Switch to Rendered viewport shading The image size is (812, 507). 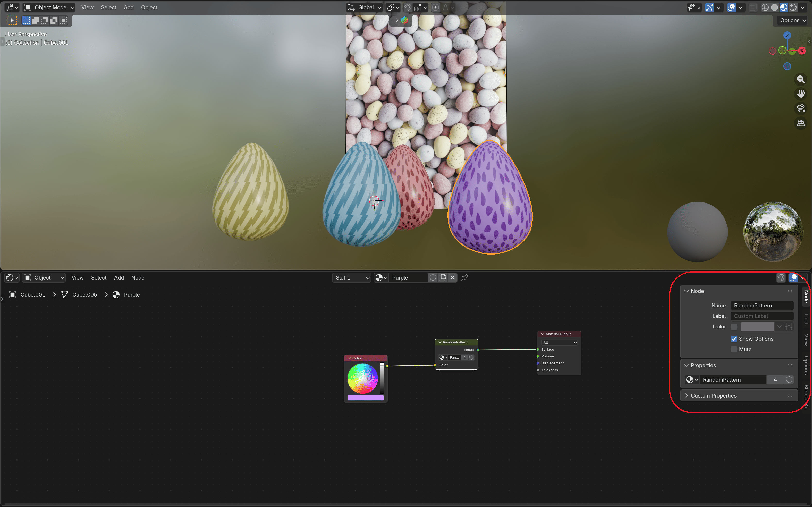point(793,7)
